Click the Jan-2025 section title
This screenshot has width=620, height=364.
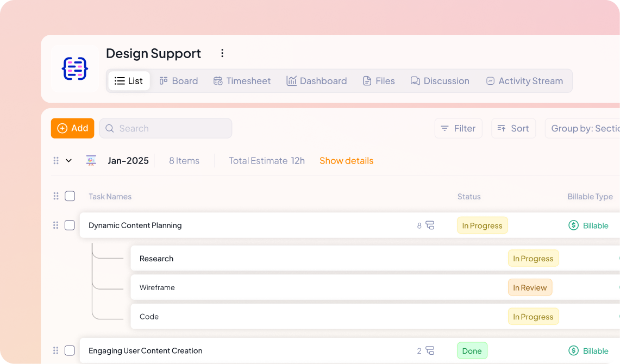click(x=128, y=160)
